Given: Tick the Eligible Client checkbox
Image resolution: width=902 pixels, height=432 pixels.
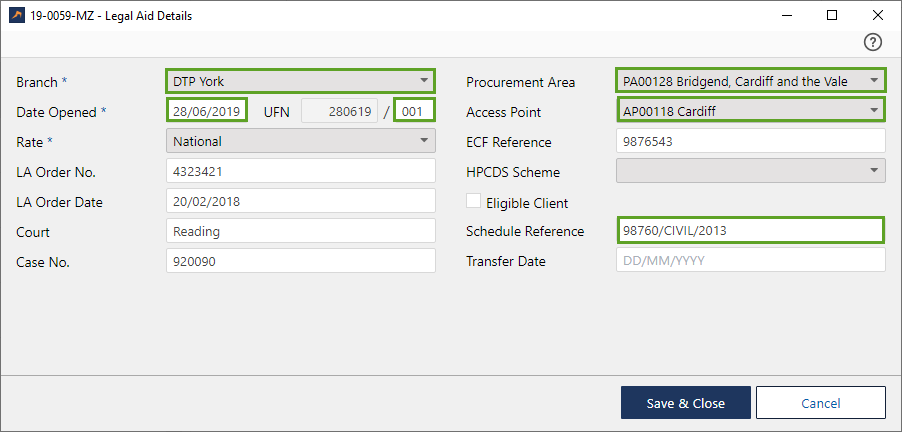Looking at the screenshot, I should click(474, 202).
